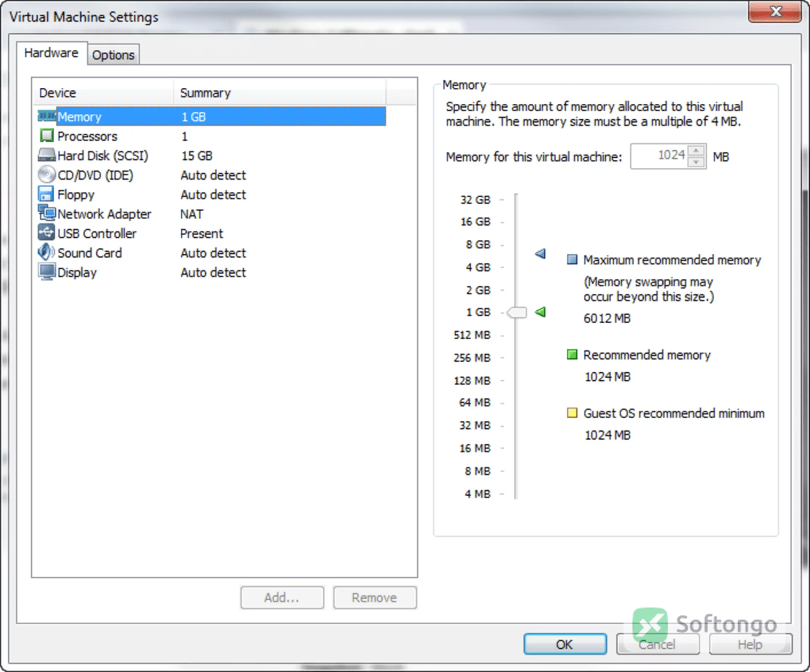810x672 pixels.
Task: Select the Hardware tab
Action: pyautogui.click(x=51, y=53)
